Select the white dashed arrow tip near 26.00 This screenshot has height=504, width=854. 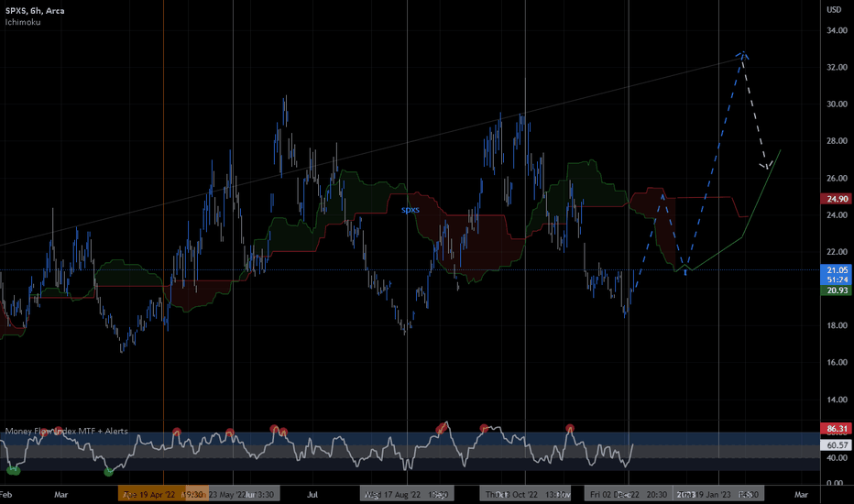(x=766, y=167)
